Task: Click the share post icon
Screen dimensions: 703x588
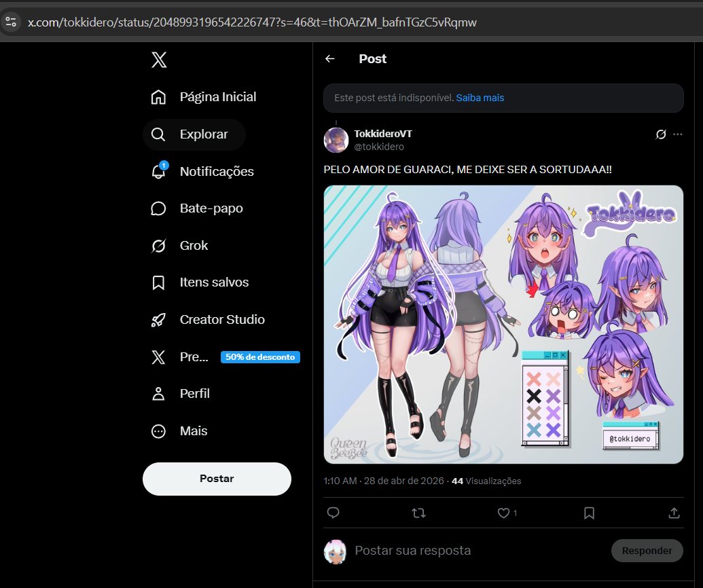Action: tap(674, 513)
